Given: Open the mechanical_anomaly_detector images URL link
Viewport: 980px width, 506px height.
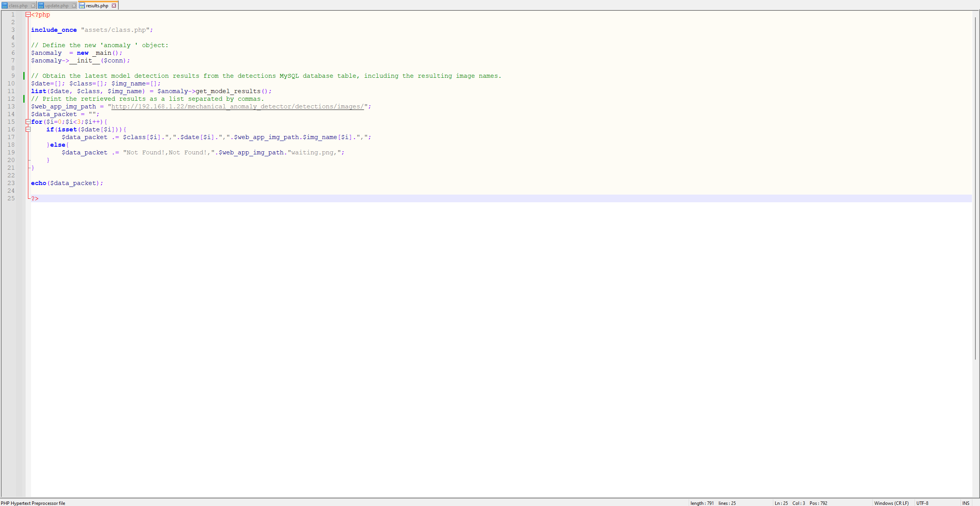Looking at the screenshot, I should click(237, 106).
